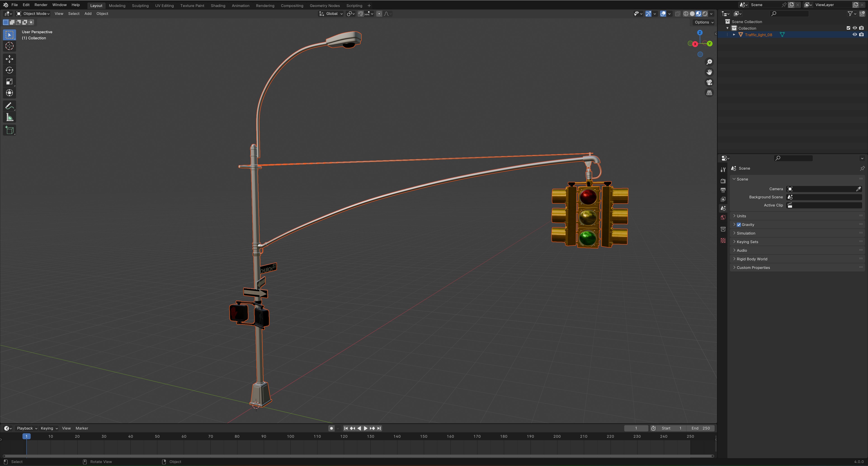868x466 pixels.
Task: Toggle snapping magnet
Action: click(x=361, y=14)
